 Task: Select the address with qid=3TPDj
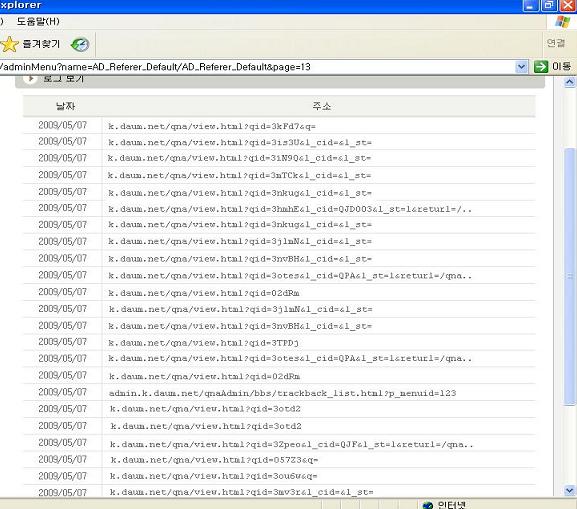pyautogui.click(x=203, y=343)
